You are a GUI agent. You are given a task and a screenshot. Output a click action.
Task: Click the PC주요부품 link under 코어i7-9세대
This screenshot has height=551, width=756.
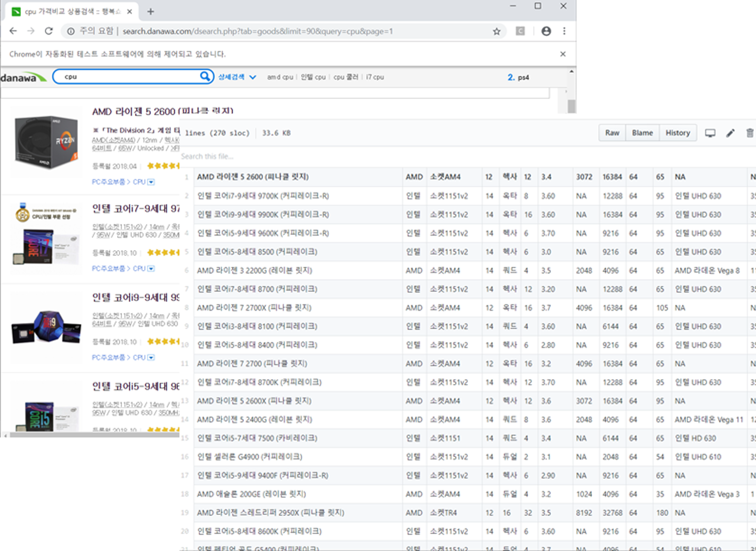coord(108,268)
